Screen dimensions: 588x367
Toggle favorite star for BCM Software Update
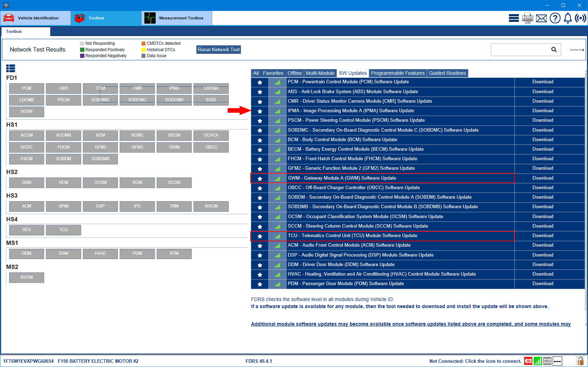click(260, 140)
